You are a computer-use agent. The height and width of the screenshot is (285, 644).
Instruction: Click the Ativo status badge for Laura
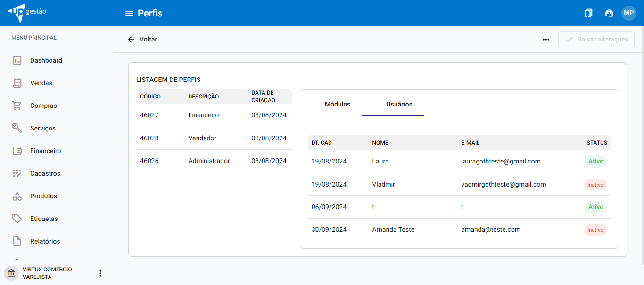(x=595, y=162)
